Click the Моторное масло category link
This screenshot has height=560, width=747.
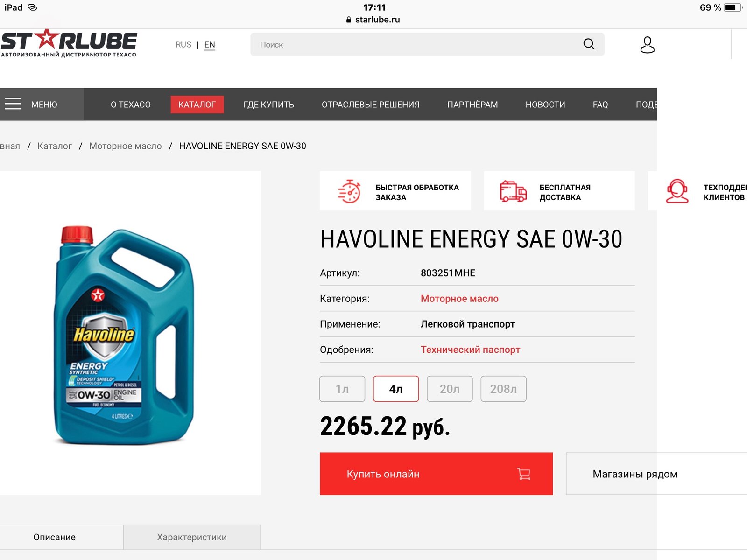[x=459, y=299]
